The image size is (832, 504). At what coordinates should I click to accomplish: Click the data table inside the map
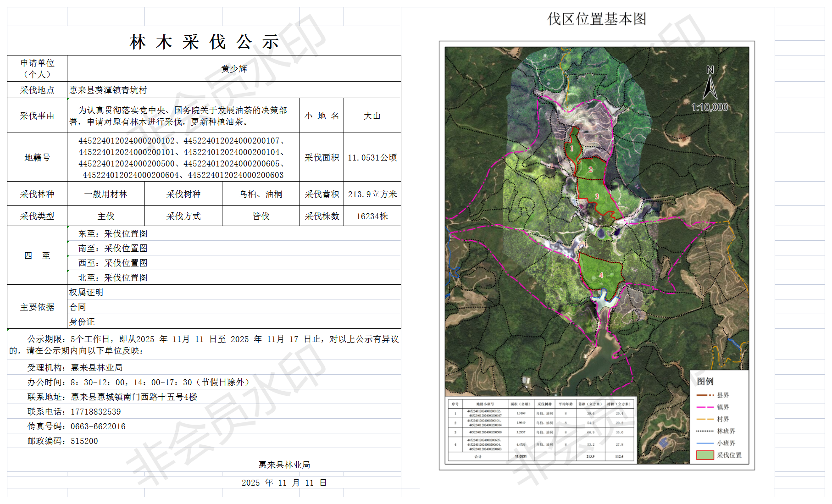coord(541,429)
